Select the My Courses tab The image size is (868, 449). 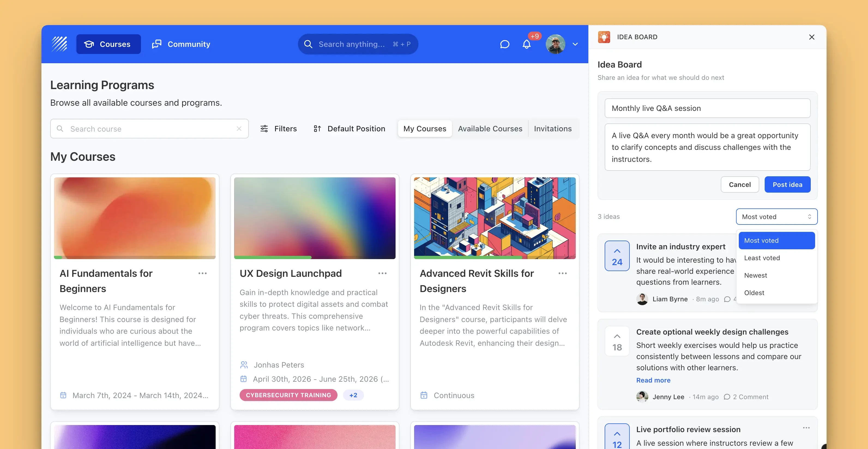point(424,129)
